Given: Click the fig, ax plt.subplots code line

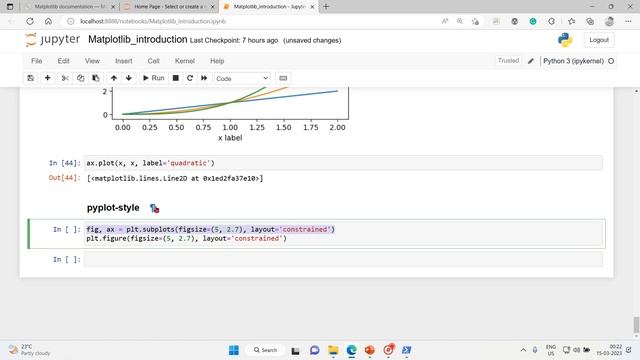Looking at the screenshot, I should click(x=210, y=229).
